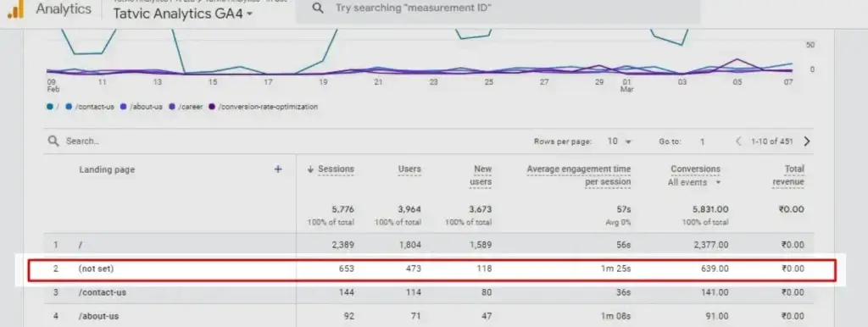Select the (not set) landing page row
Viewport: 868px width, 327px height.
pos(431,269)
